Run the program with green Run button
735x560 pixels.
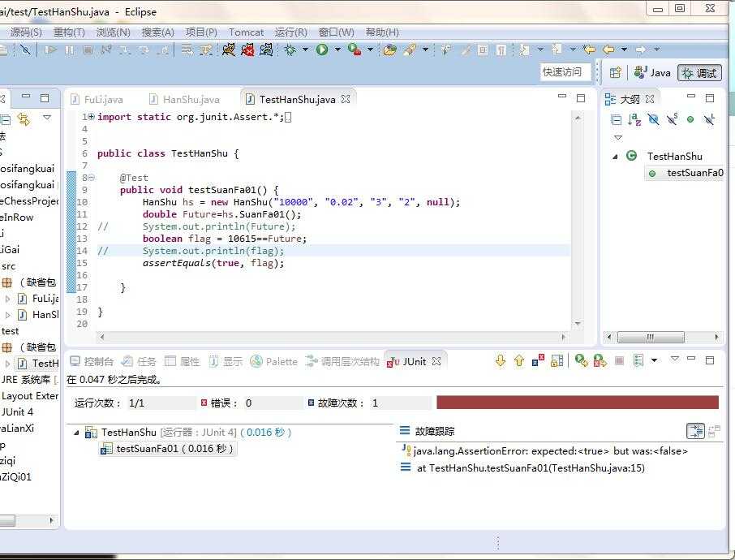click(x=322, y=50)
